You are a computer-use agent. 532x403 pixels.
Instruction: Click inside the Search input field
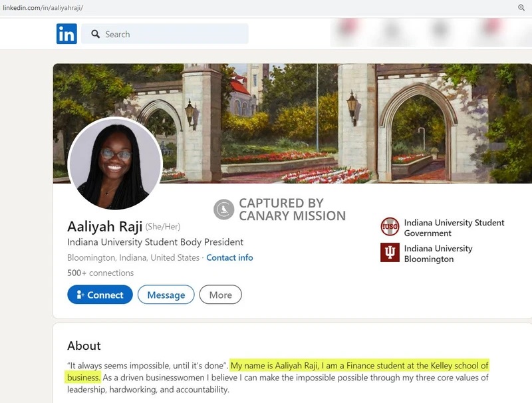click(166, 34)
